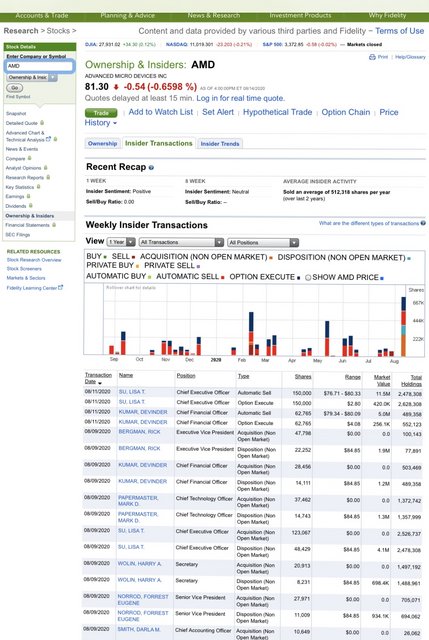Click the Enter Company or Symbol field
This screenshot has width=429, height=640.
coord(40,66)
